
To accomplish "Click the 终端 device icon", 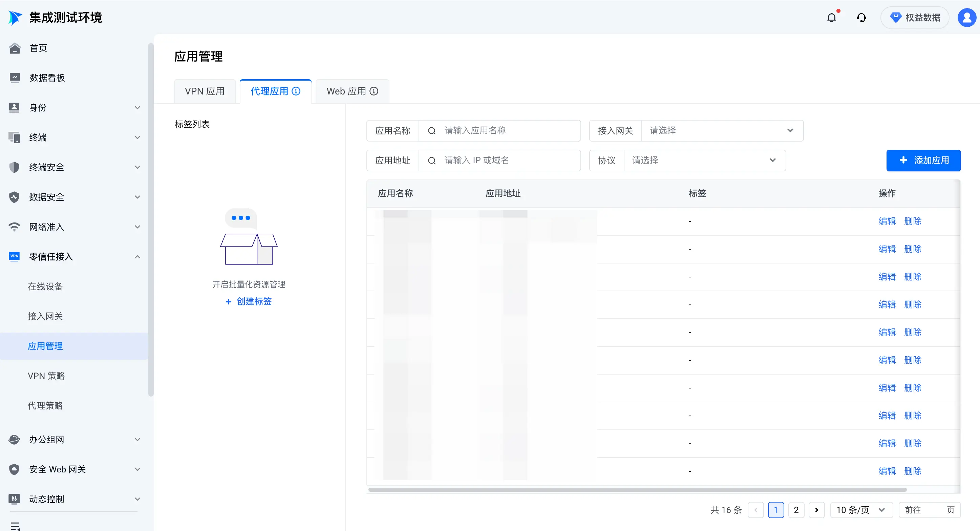I will point(15,137).
